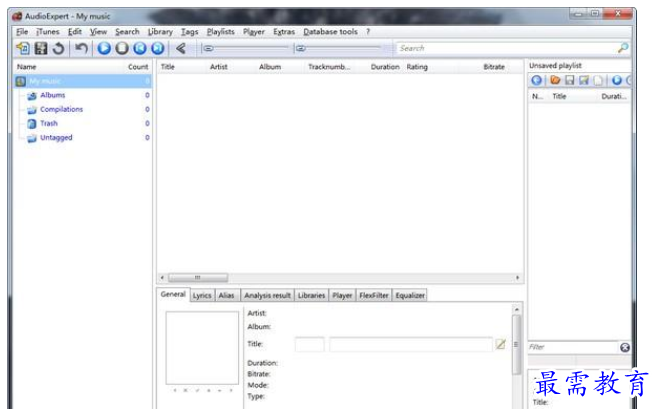Click the second toolbar slider handle

tap(300, 49)
